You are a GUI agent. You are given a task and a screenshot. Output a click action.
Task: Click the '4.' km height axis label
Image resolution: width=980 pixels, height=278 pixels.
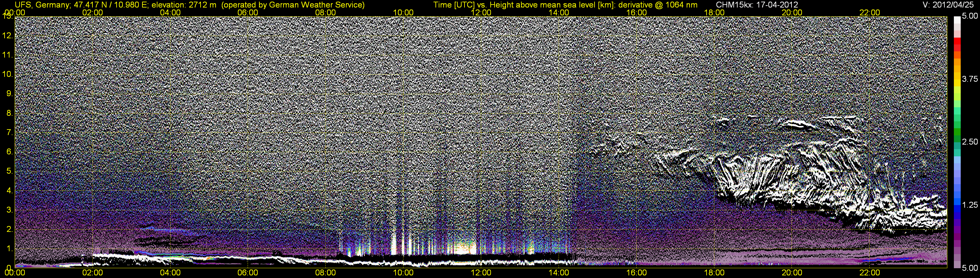(9, 190)
